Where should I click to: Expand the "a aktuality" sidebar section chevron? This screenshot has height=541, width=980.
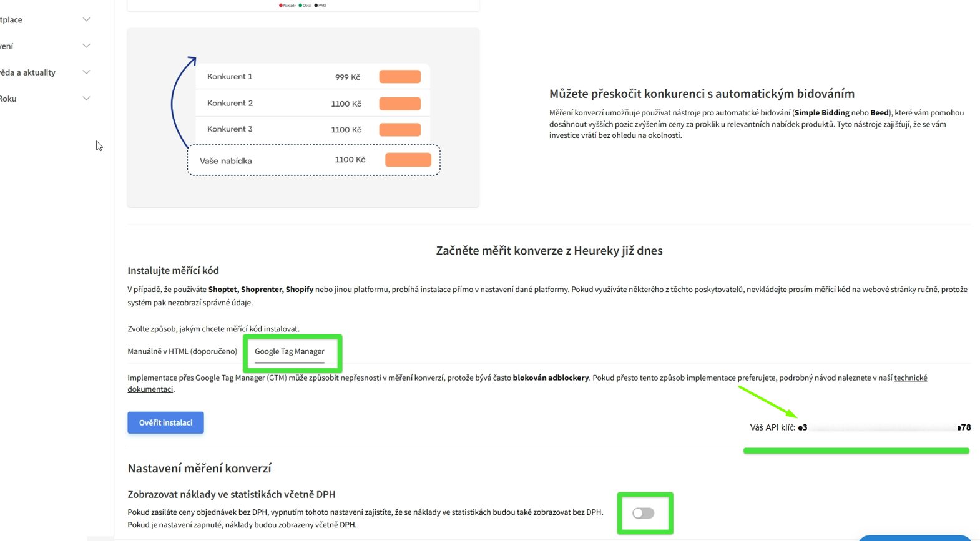pos(86,72)
